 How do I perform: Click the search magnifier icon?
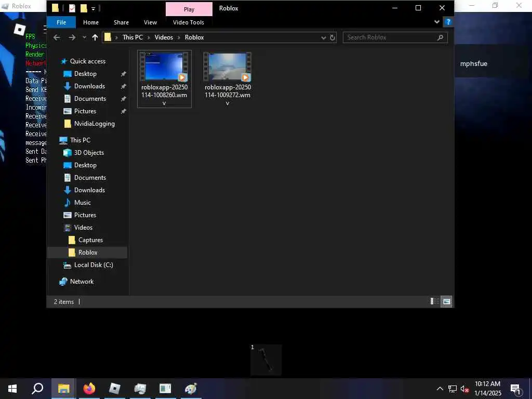(440, 37)
